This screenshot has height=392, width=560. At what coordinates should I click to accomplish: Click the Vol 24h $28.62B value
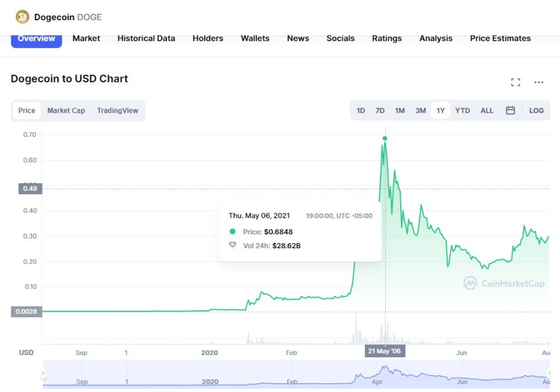coord(286,246)
